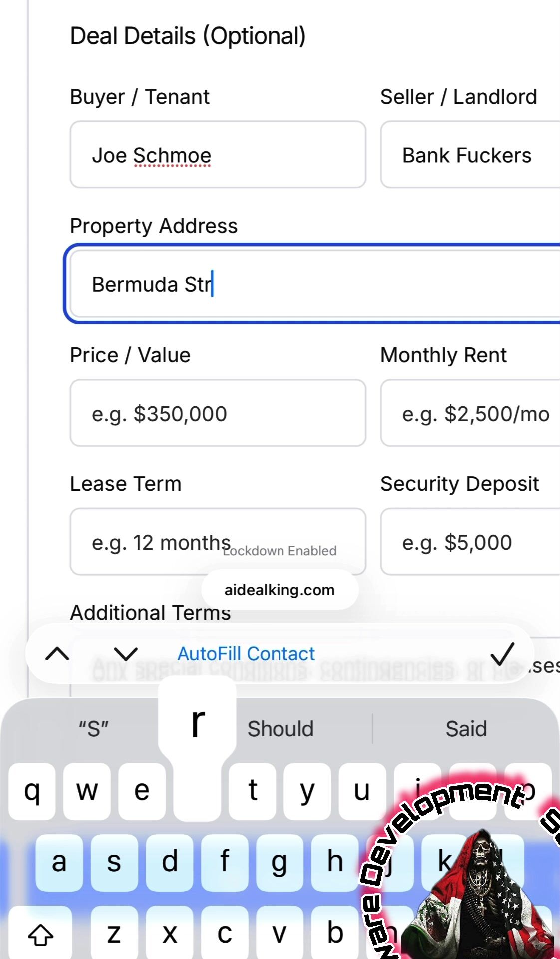Click the Property Address input
560x959 pixels.
point(314,284)
